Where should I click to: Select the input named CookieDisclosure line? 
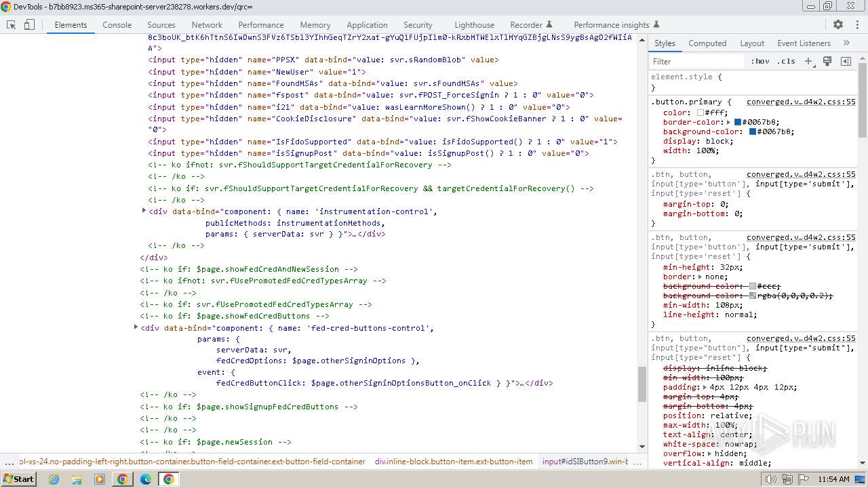[385, 123]
